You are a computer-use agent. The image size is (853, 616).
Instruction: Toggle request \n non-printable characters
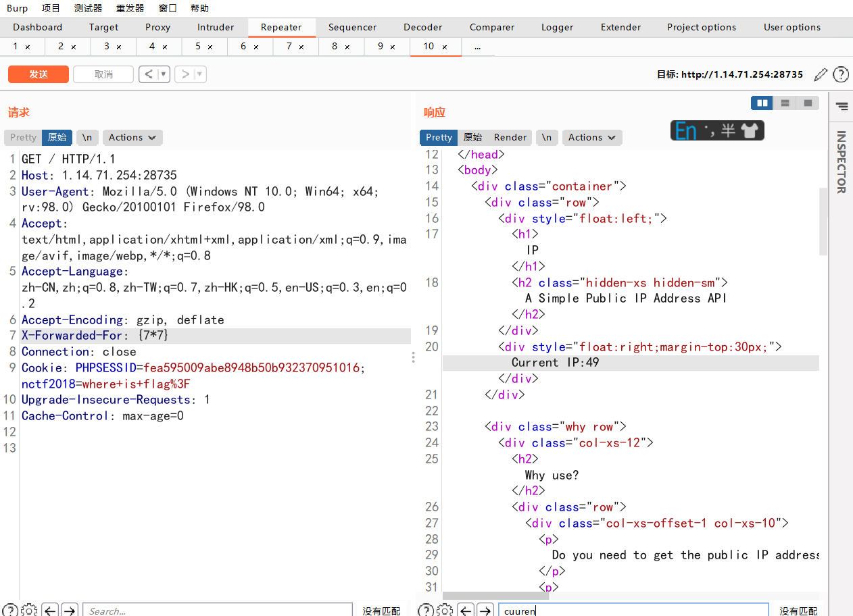coord(87,137)
